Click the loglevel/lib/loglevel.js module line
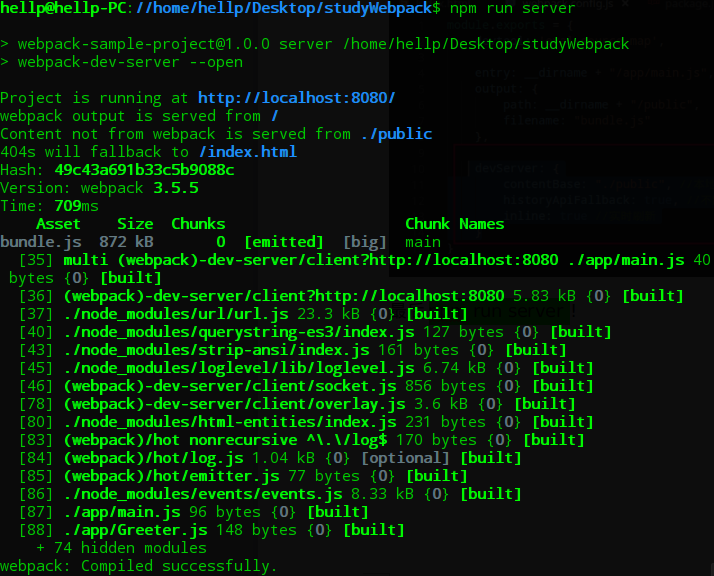The image size is (714, 576). tap(306, 368)
